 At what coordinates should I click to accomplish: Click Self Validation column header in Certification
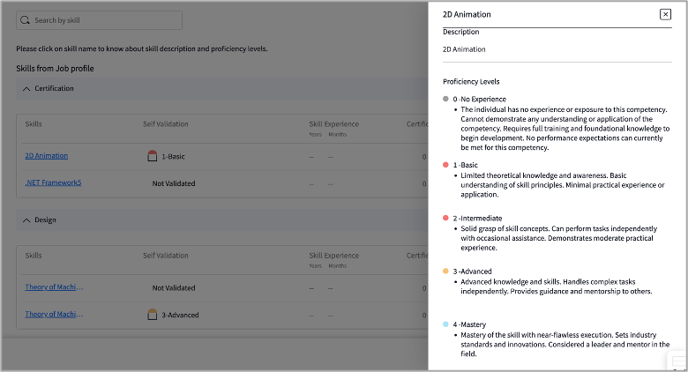[x=165, y=124]
